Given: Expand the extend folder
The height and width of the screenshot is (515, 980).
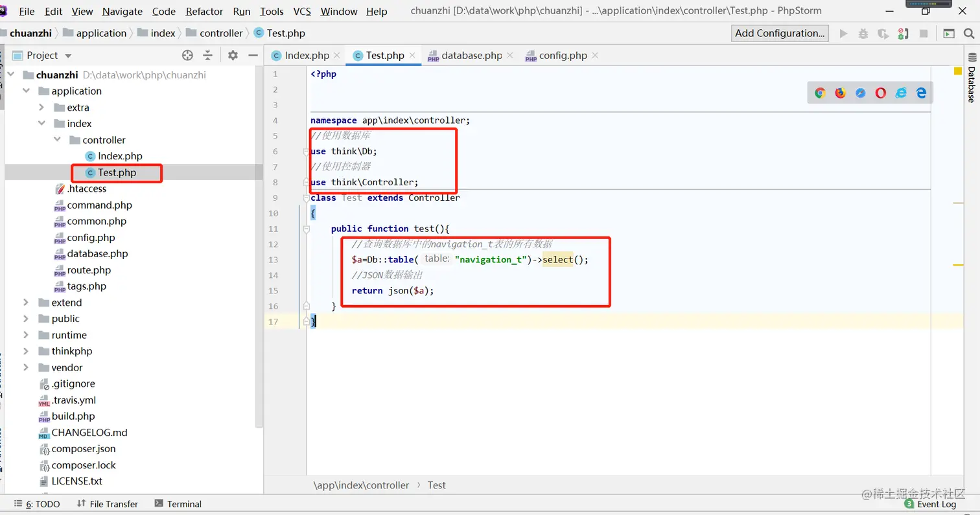Looking at the screenshot, I should pyautogui.click(x=27, y=303).
